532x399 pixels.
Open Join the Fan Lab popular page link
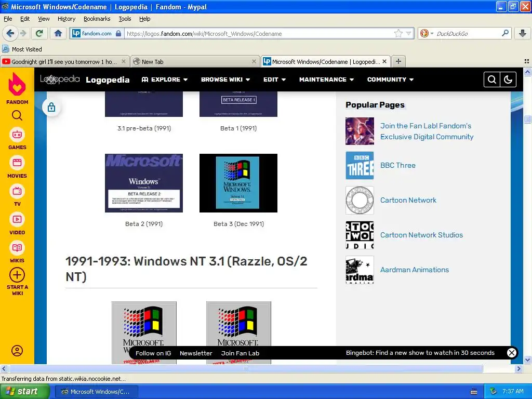coord(427,131)
